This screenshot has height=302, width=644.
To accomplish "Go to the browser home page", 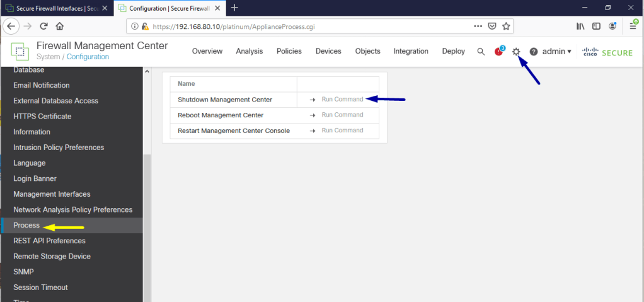I will pyautogui.click(x=60, y=26).
